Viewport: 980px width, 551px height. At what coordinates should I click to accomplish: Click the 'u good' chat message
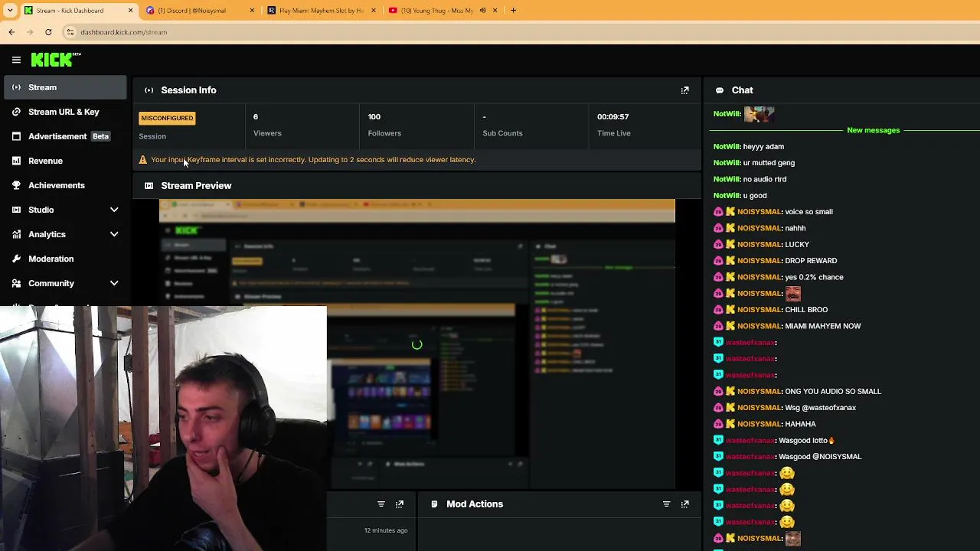755,195
